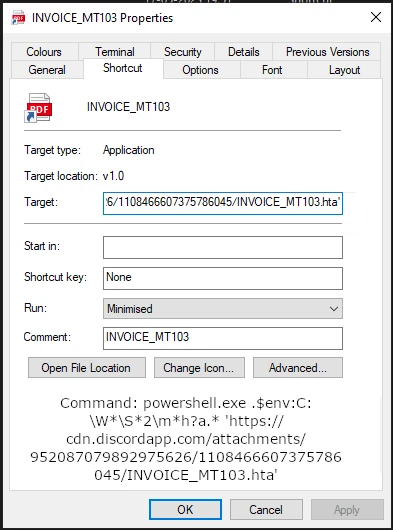Open the Details tab
The height and width of the screenshot is (530, 393).
244,52
